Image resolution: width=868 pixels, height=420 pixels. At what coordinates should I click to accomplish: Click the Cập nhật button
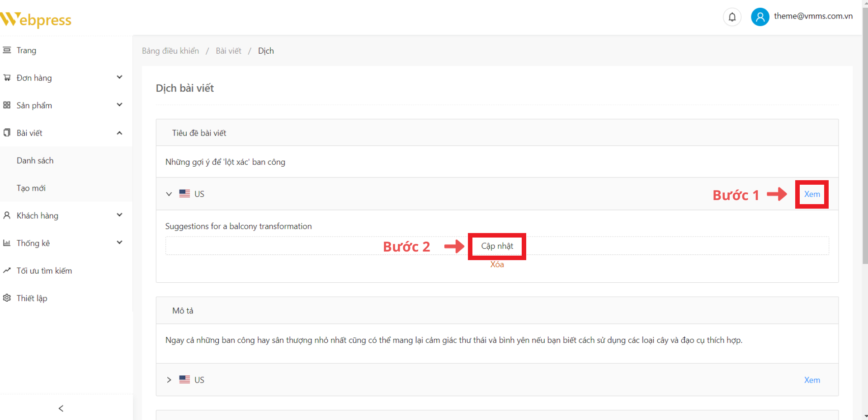tap(497, 246)
